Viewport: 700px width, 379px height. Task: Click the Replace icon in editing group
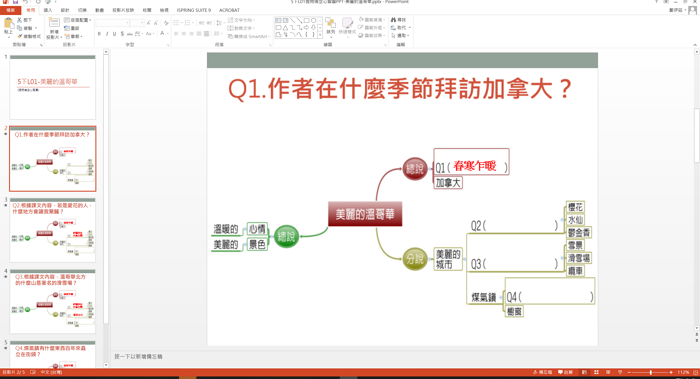coord(393,28)
